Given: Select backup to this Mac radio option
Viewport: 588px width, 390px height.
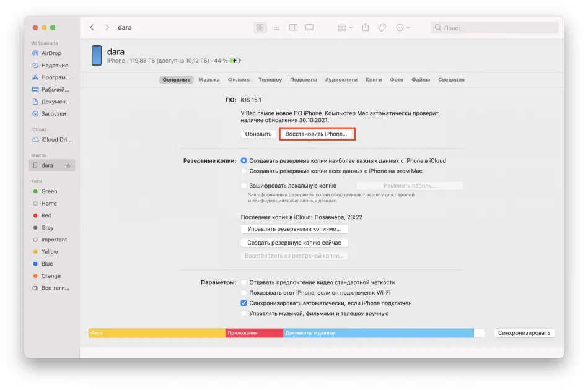Looking at the screenshot, I should click(244, 171).
